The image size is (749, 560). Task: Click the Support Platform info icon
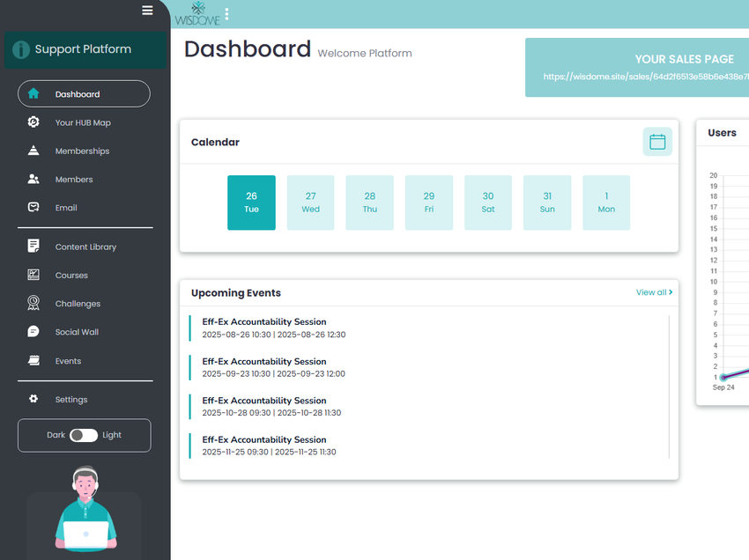pos(21,49)
